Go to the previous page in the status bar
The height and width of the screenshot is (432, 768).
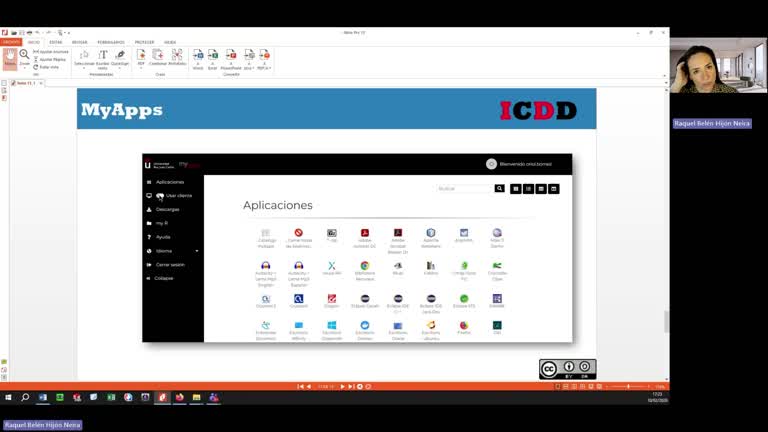click(x=309, y=386)
